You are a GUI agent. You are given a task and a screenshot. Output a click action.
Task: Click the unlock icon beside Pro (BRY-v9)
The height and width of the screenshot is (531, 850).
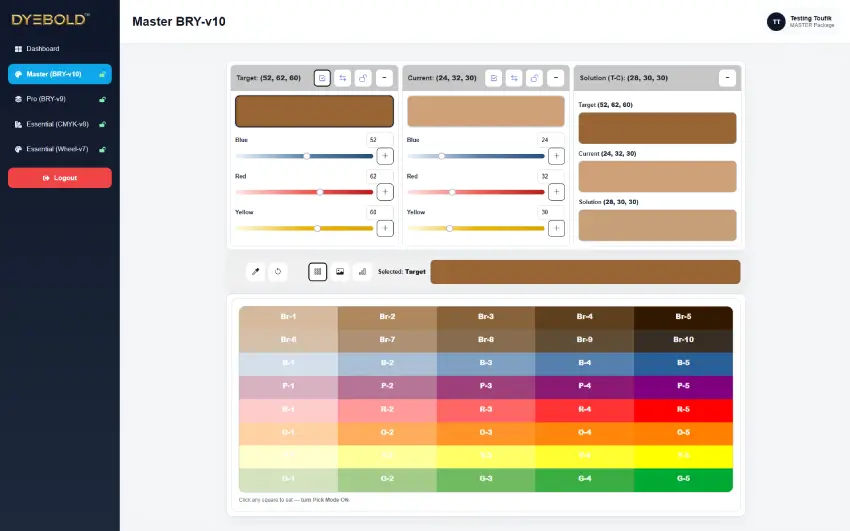[x=102, y=99]
